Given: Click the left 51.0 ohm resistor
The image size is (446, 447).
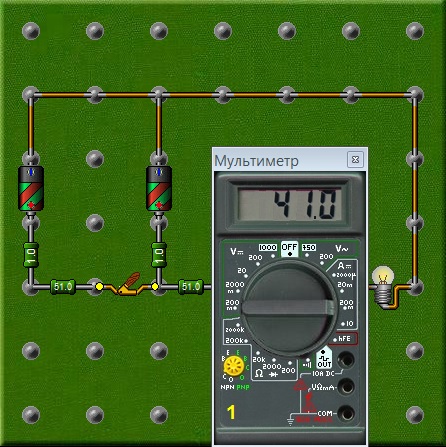Looking at the screenshot, I should click(x=63, y=287).
